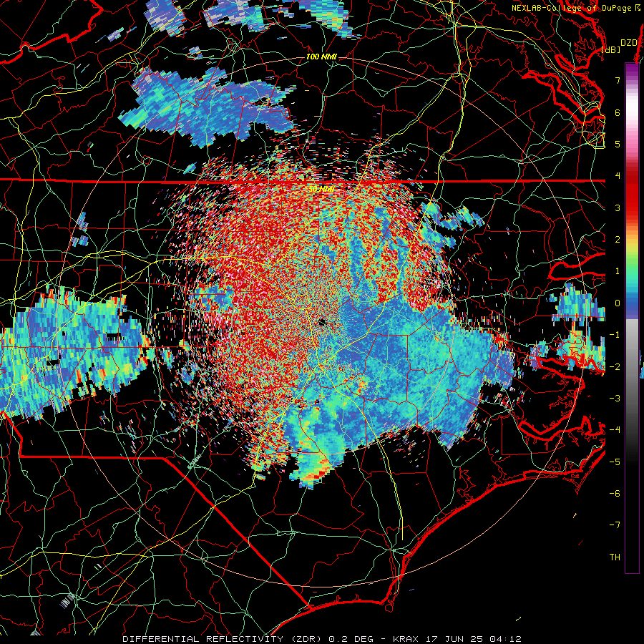
Task: Click the 5 value on color scale
Action: click(618, 144)
